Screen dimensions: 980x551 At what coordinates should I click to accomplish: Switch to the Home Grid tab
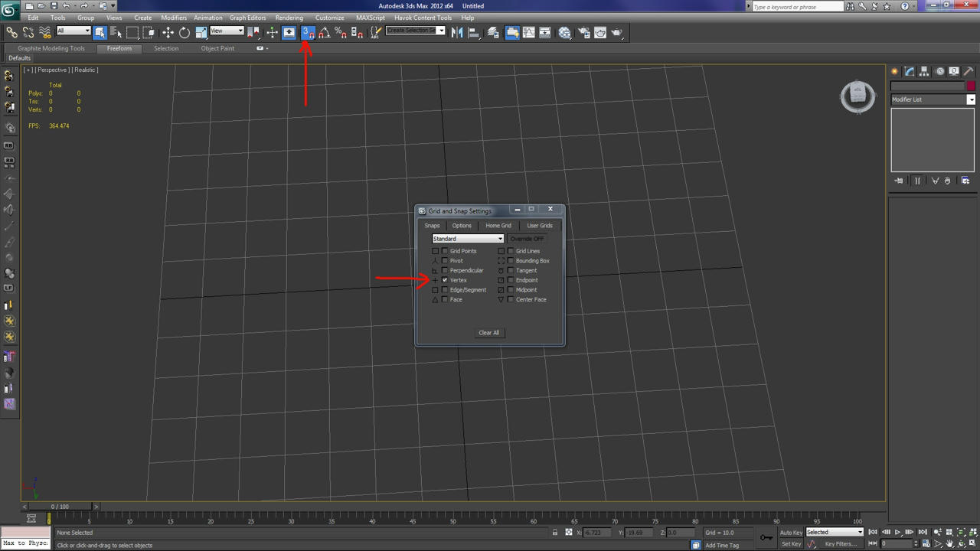click(x=498, y=226)
